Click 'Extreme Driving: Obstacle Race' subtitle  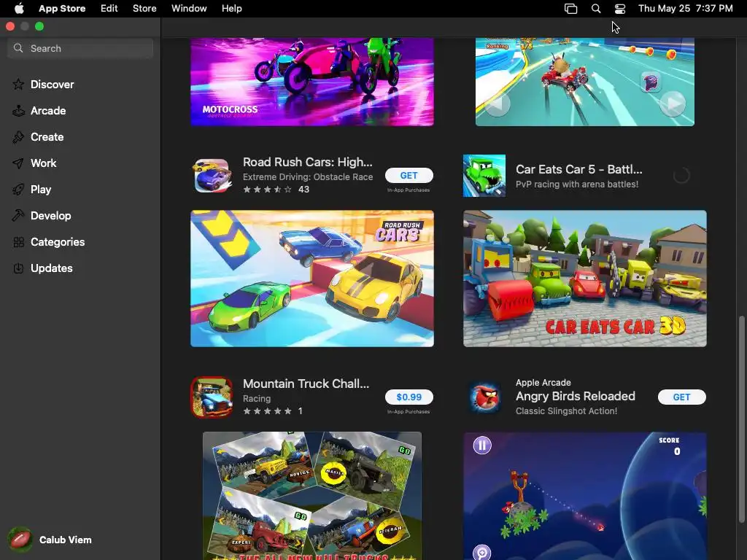pos(308,176)
